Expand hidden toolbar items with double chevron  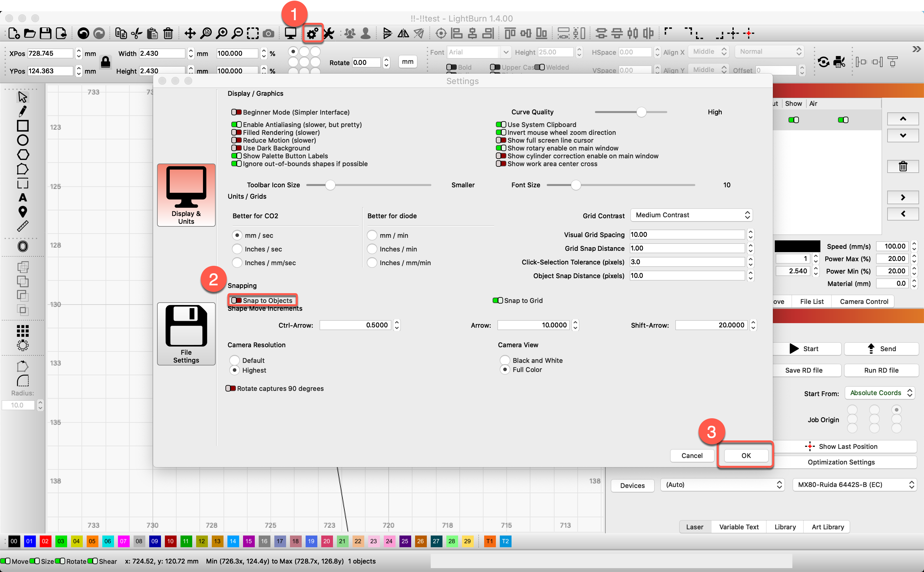tap(916, 49)
